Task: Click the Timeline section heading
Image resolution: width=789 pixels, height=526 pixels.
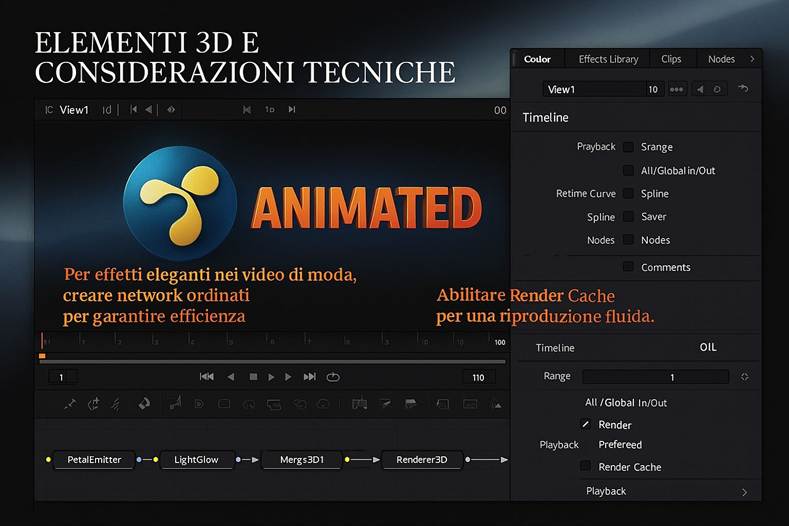Action: coord(545,117)
